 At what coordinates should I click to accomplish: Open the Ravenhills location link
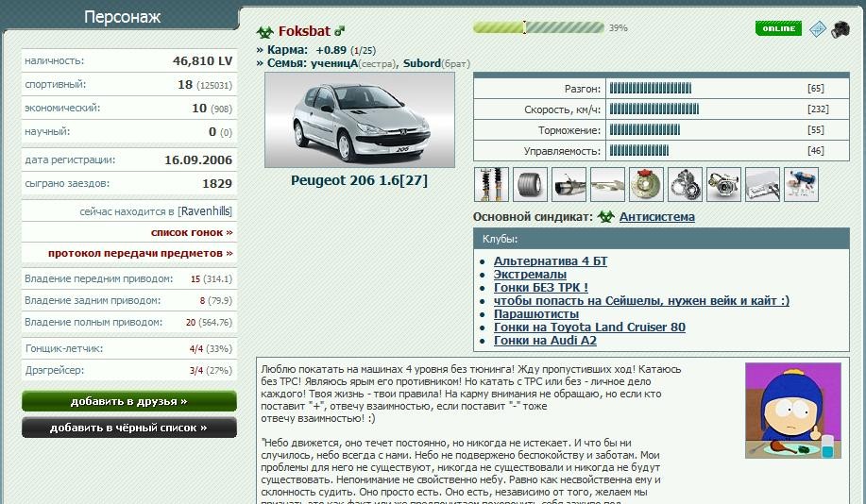205,211
